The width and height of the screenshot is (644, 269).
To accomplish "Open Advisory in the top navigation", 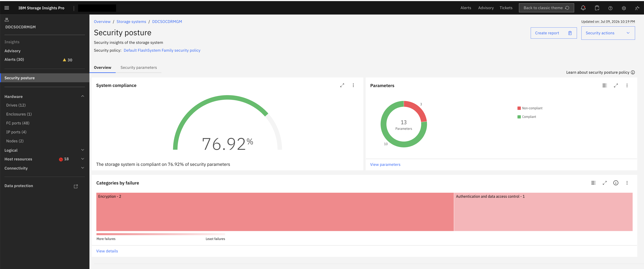I will 486,8.
